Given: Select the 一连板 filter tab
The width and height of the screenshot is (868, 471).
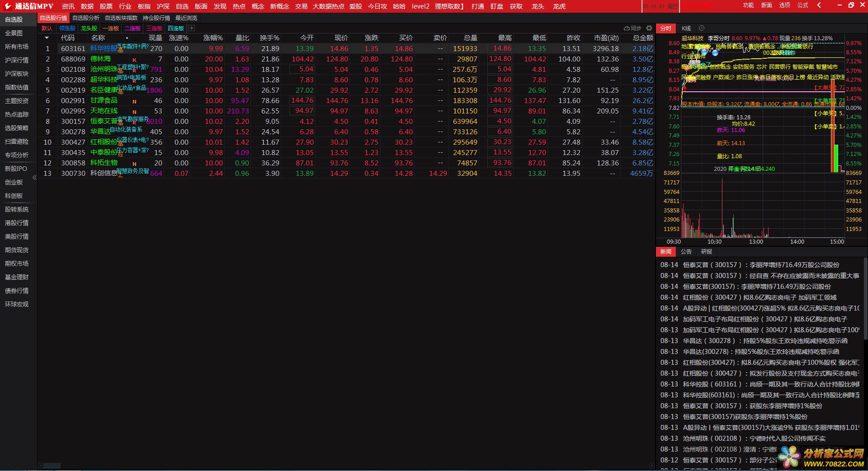Looking at the screenshot, I should click(x=111, y=28).
